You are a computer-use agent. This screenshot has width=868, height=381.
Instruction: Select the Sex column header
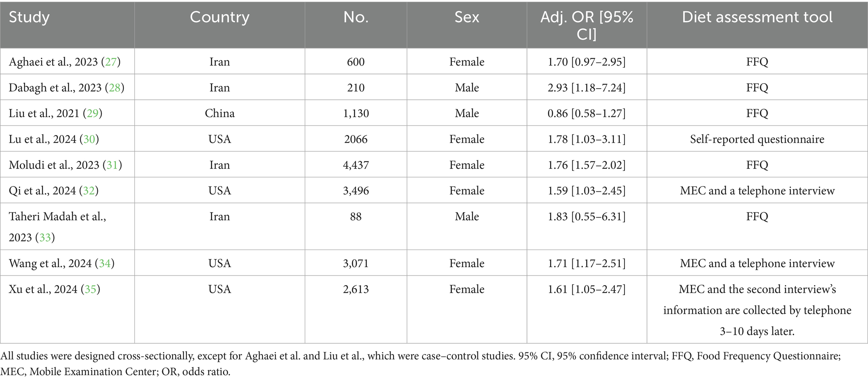click(467, 17)
